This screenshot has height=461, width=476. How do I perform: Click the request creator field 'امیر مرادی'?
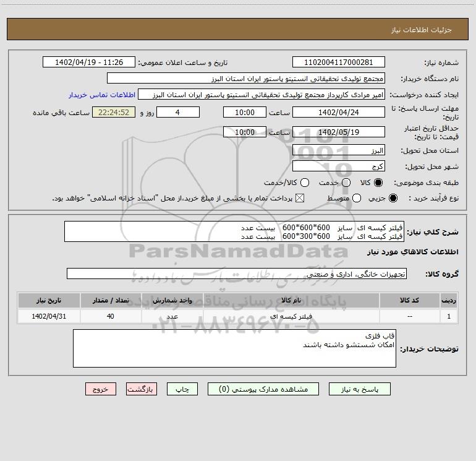tap(261, 95)
